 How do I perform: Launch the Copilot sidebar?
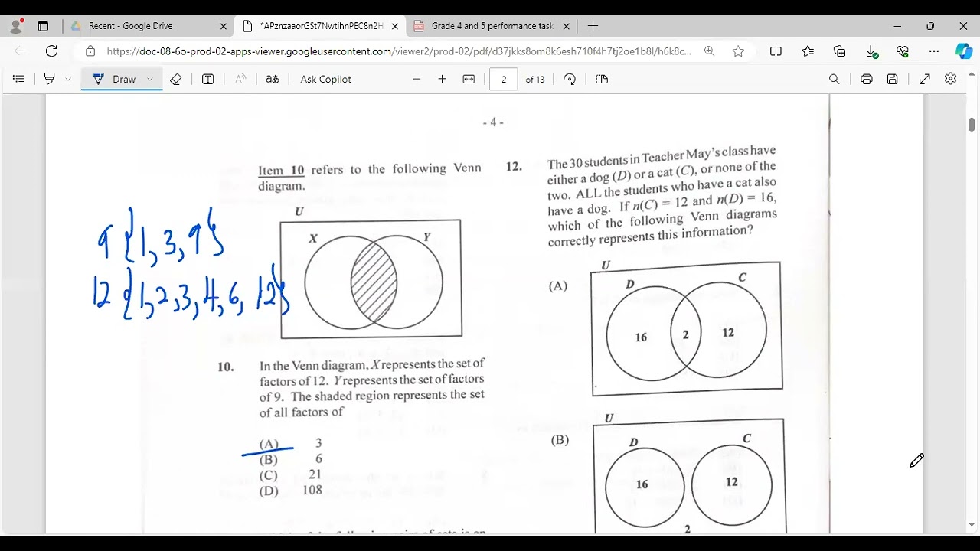click(964, 51)
